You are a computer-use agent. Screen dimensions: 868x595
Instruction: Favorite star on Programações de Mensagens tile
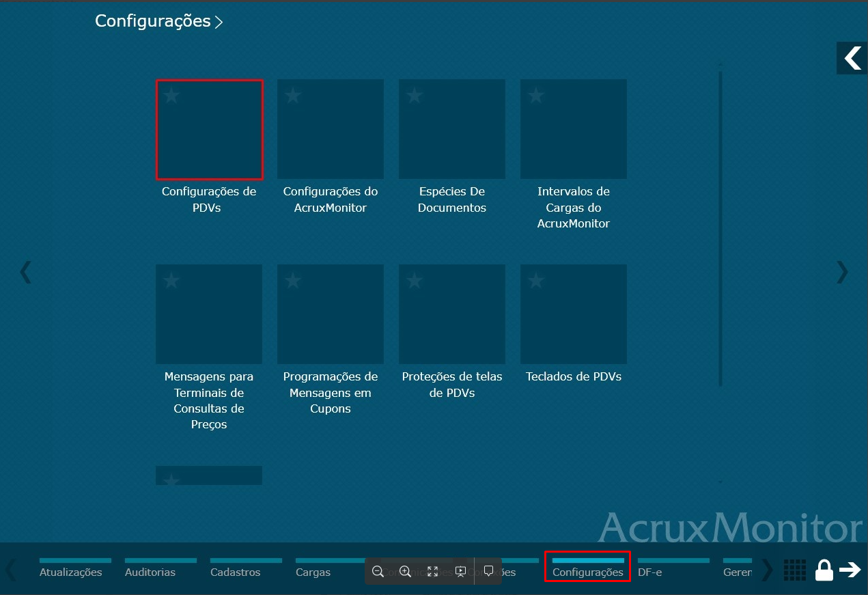coord(293,280)
